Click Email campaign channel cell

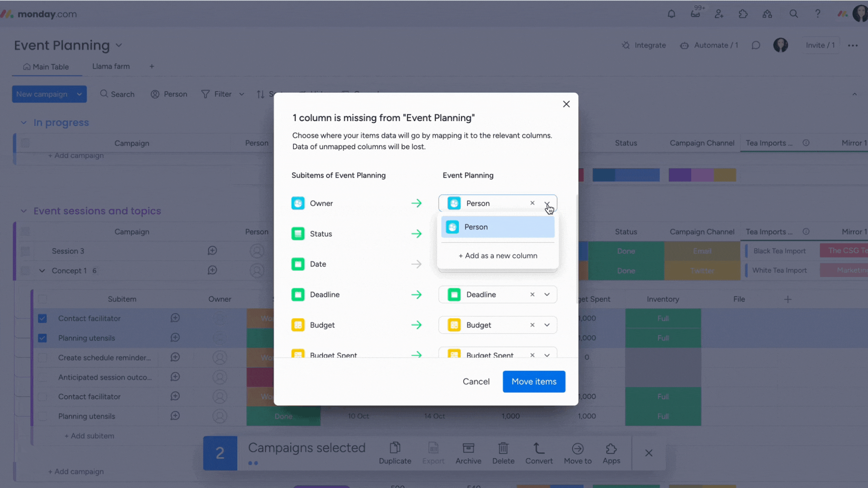(702, 251)
